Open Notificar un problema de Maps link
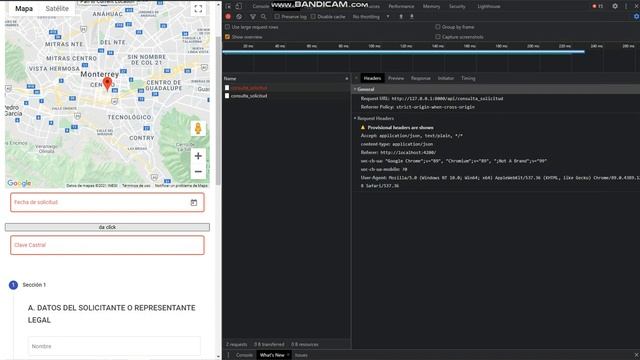Image resolution: width=640 pixels, height=360 pixels. click(x=181, y=186)
